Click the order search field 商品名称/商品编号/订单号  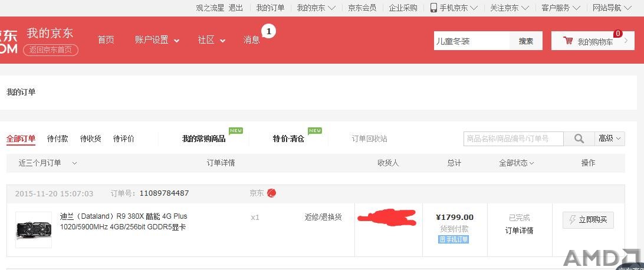[514, 139]
